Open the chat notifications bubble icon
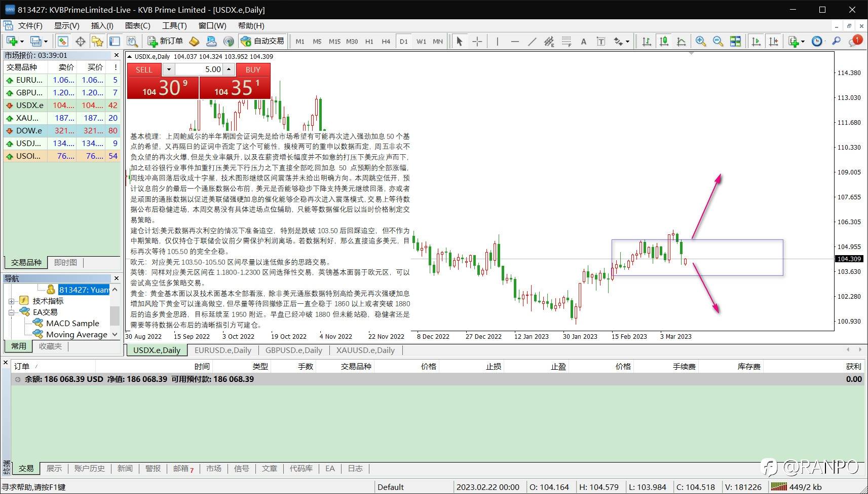868x494 pixels. (855, 41)
